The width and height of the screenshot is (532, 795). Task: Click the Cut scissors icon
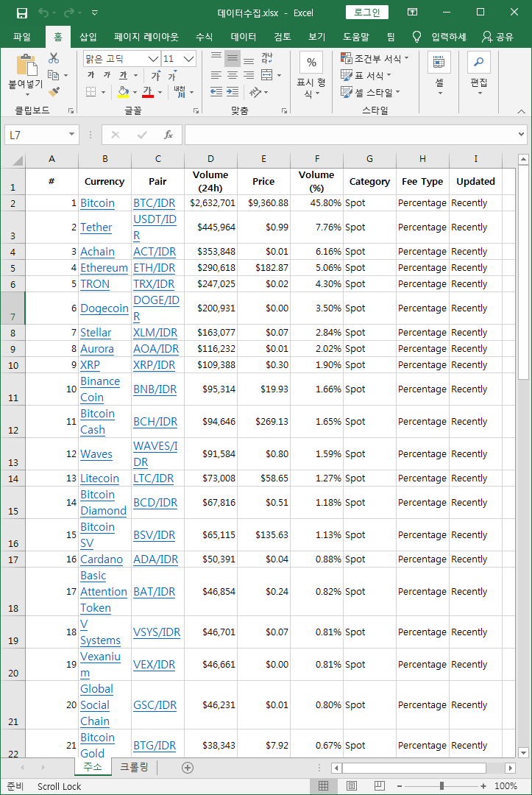pyautogui.click(x=54, y=58)
